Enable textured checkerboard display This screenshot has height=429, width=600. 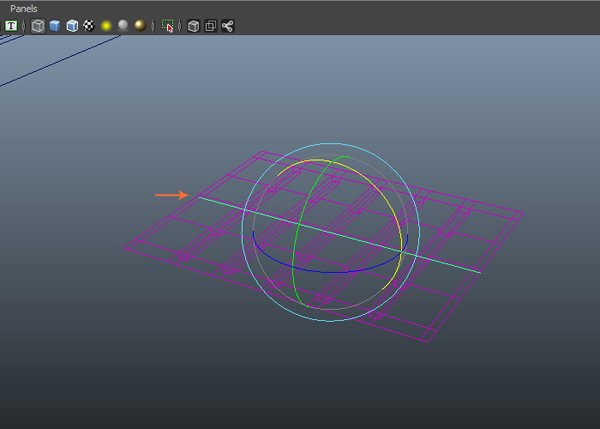click(x=89, y=26)
